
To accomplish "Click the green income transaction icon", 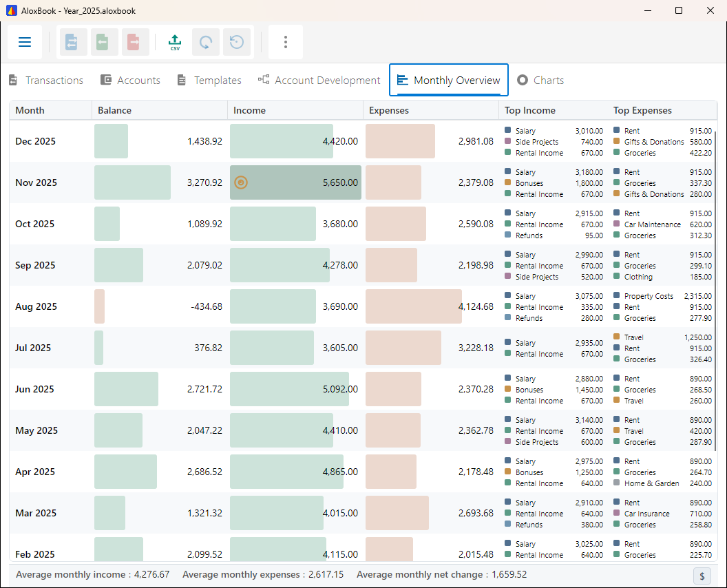I will 105,42.
